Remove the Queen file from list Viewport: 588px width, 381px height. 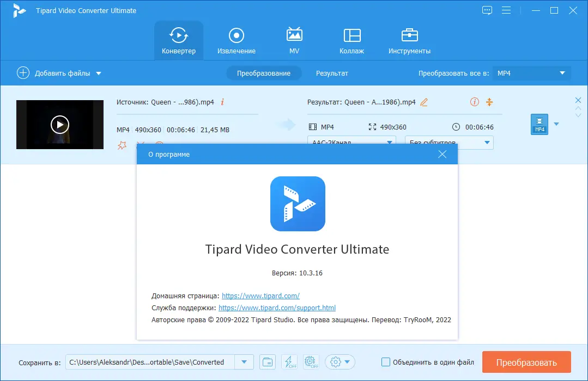click(578, 100)
